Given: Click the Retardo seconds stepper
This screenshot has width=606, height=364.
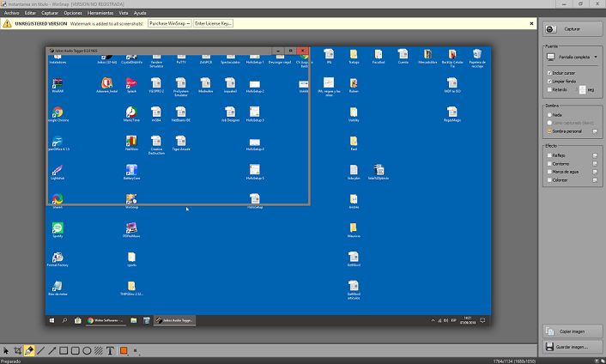Looking at the screenshot, I should [583, 90].
